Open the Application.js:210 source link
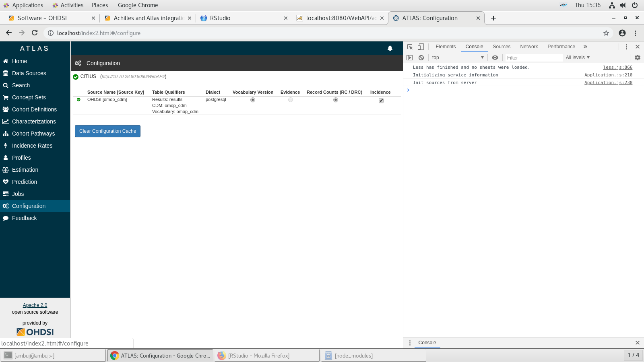 coord(608,75)
